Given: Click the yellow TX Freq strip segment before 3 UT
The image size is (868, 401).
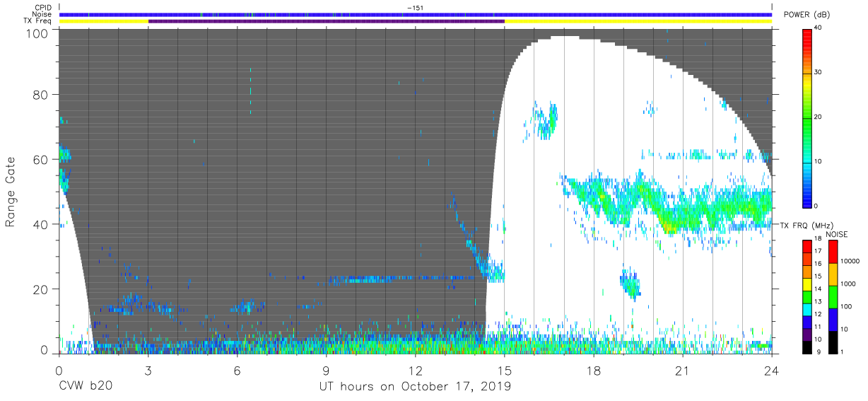Looking at the screenshot, I should [x=104, y=21].
